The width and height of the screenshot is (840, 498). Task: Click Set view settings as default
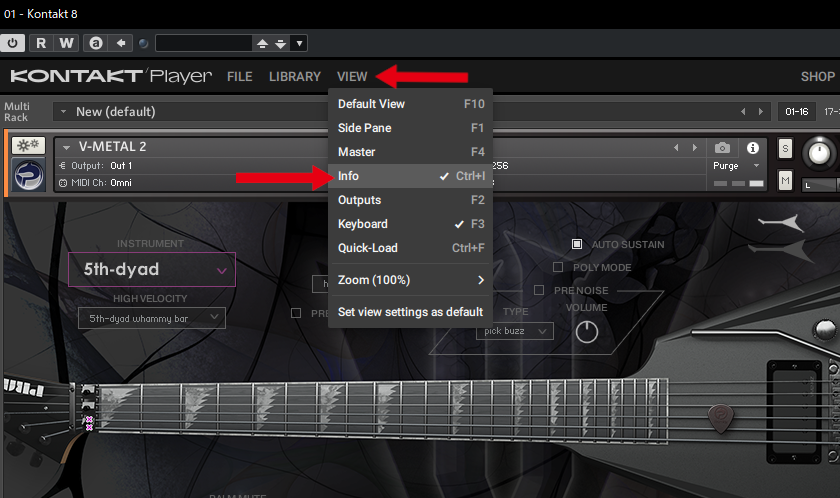(x=411, y=312)
